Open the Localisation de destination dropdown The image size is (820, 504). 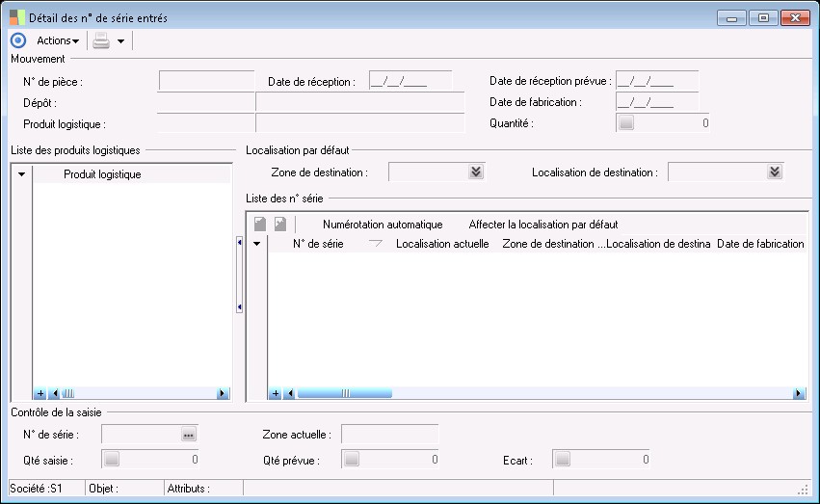point(775,172)
